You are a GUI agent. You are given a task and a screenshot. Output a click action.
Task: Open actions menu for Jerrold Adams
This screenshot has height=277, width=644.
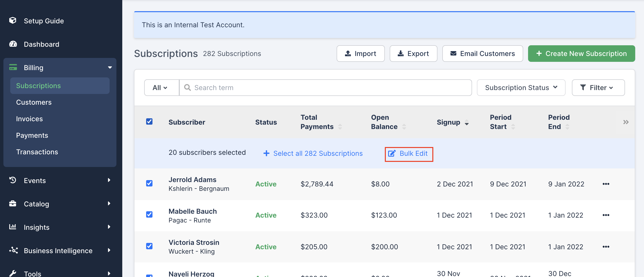tap(606, 184)
